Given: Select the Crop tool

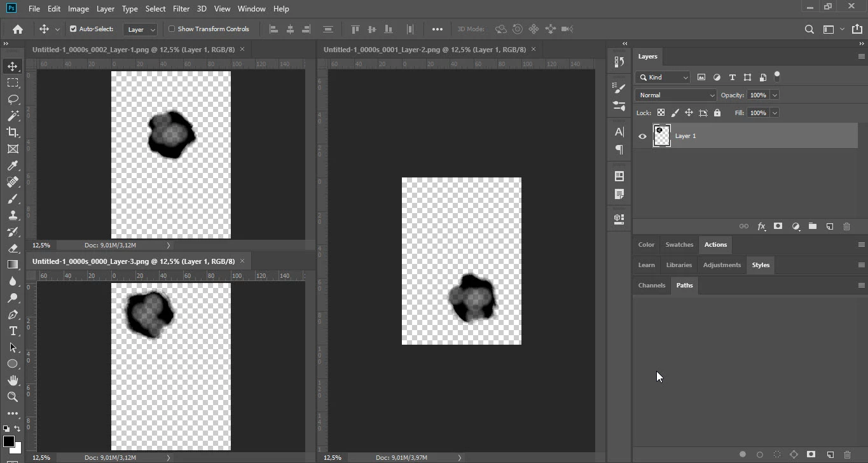Looking at the screenshot, I should coord(13,132).
